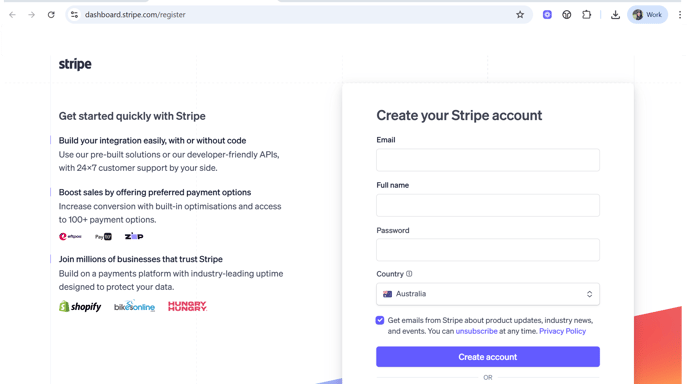Open the Work profile menu
The height and width of the screenshot is (384, 688).
tap(647, 14)
